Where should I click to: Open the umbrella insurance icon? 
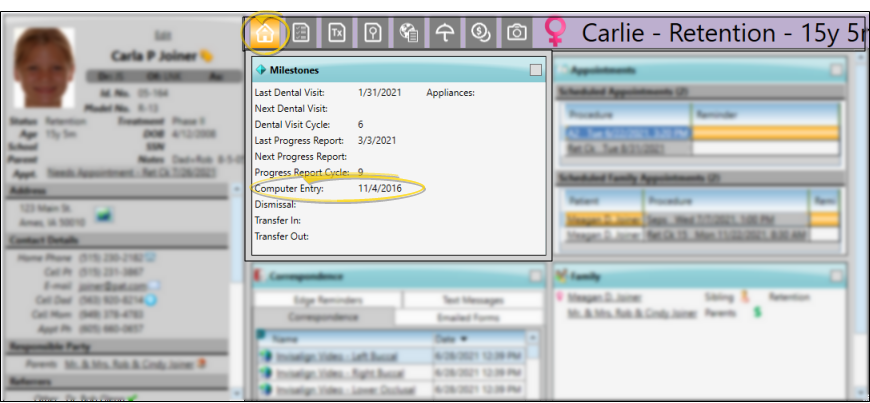pos(445,33)
